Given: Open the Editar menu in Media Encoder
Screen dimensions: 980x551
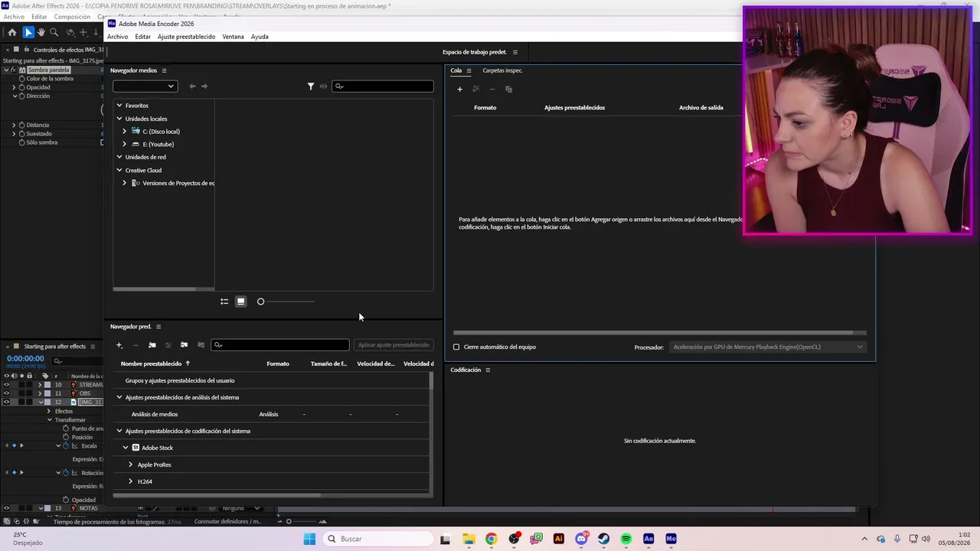Looking at the screenshot, I should click(142, 37).
